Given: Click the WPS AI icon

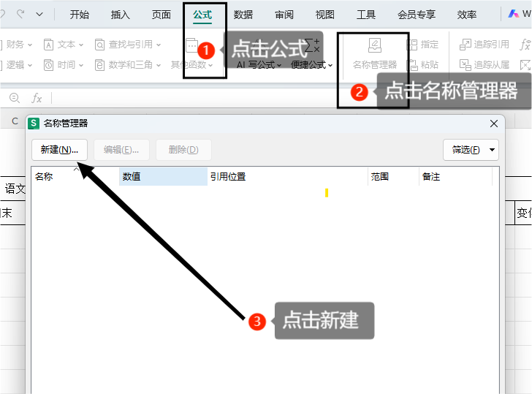Looking at the screenshot, I should click(513, 14).
